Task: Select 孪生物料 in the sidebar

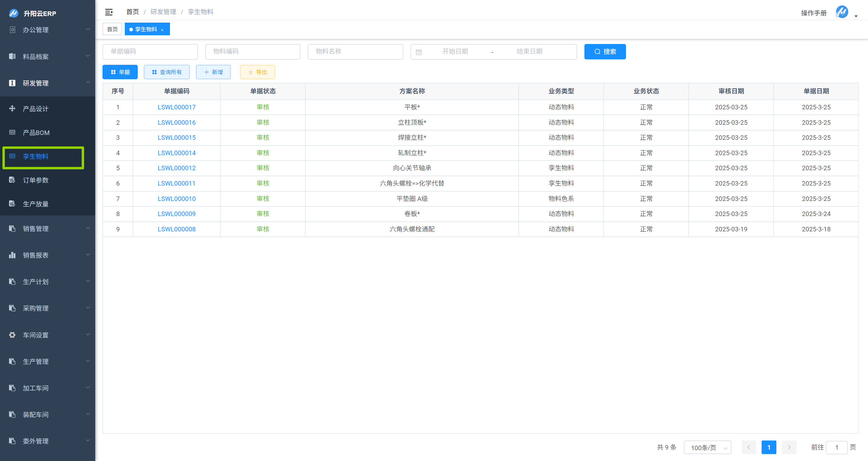Action: tap(36, 156)
